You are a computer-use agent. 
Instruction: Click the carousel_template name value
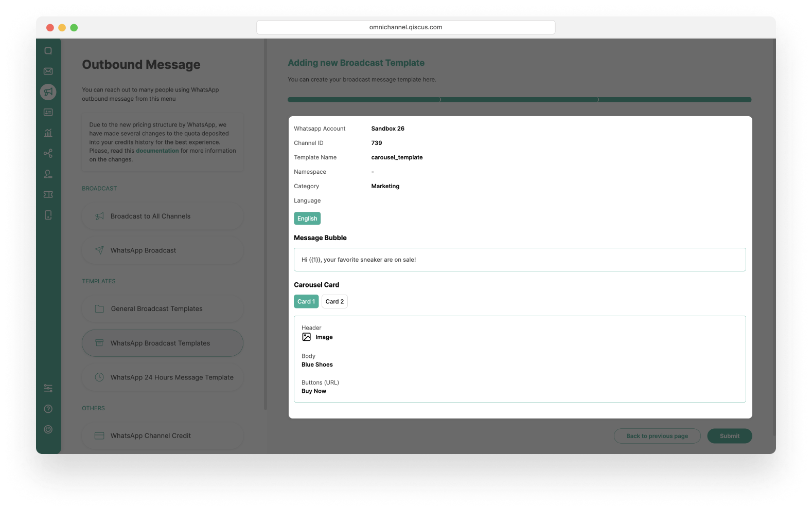click(x=397, y=158)
